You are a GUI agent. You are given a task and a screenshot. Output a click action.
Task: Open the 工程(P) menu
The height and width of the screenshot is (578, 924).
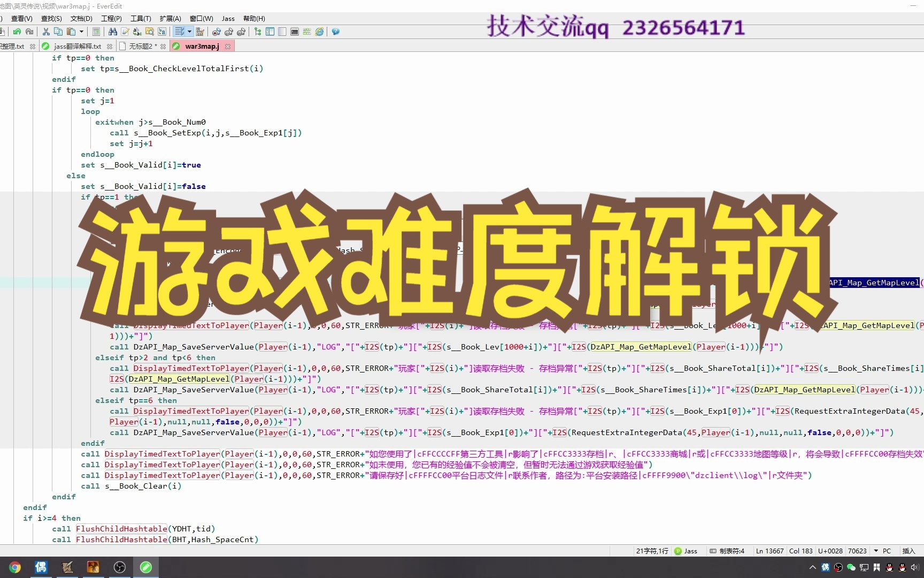(111, 19)
